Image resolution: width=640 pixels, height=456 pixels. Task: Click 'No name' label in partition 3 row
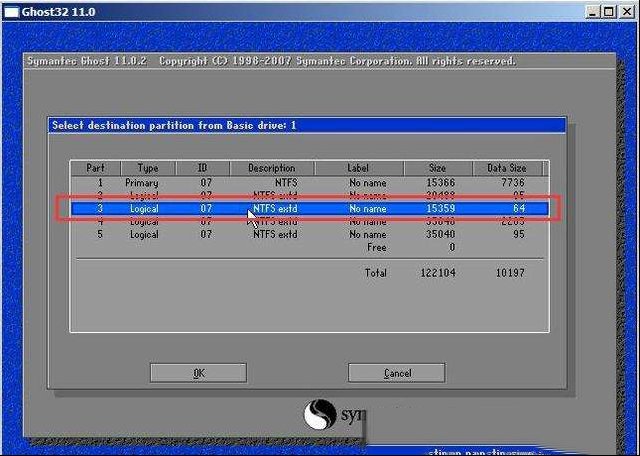(368, 209)
